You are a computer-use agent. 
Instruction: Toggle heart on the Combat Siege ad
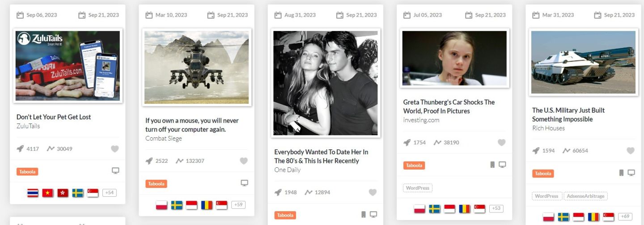tap(244, 161)
